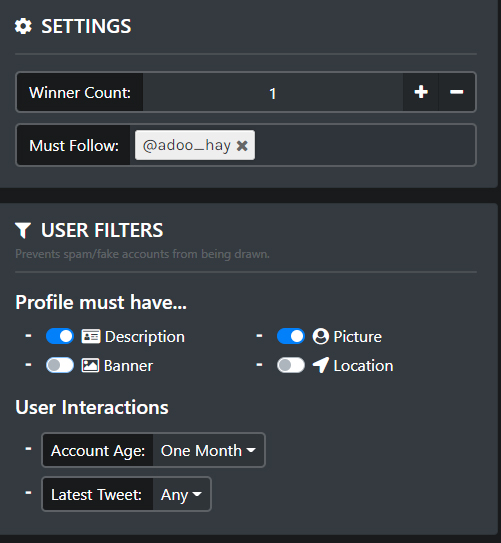
Task: Click the Location label text
Action: pyautogui.click(x=363, y=366)
